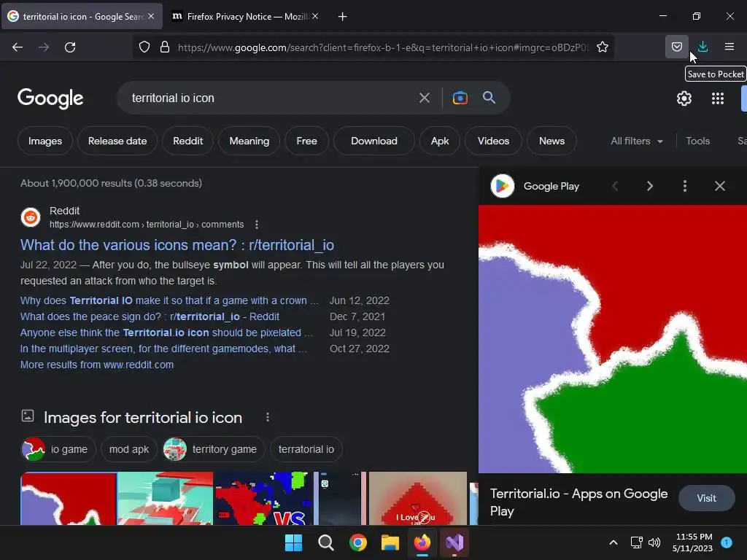
Task: Open 'Anyone else think the Territorial.io icon' link
Action: [x=166, y=332]
